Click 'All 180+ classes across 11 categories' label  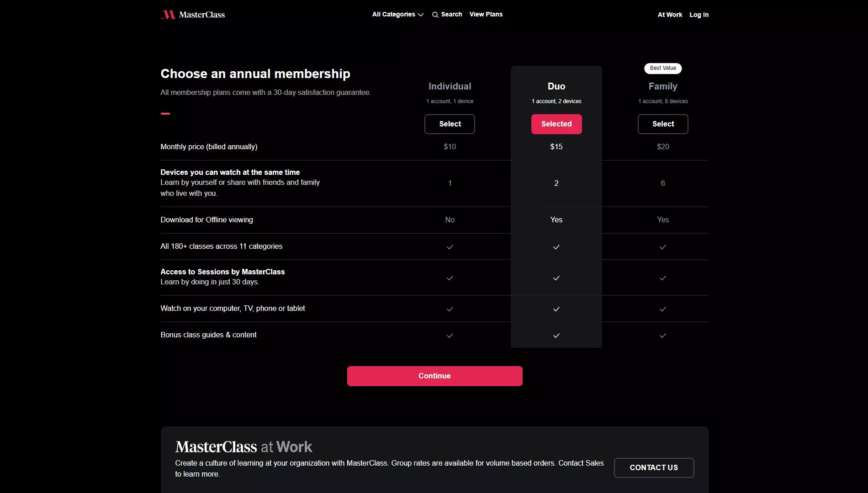pyautogui.click(x=221, y=246)
